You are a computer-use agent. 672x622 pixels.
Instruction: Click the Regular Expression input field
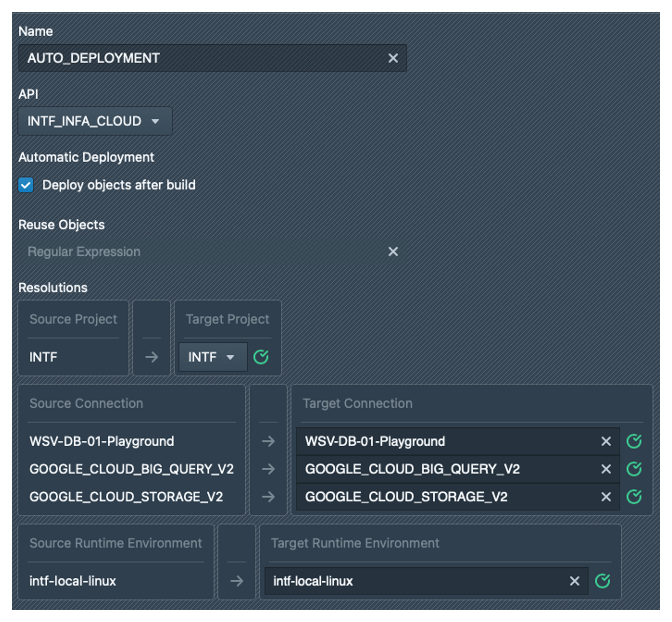[202, 251]
